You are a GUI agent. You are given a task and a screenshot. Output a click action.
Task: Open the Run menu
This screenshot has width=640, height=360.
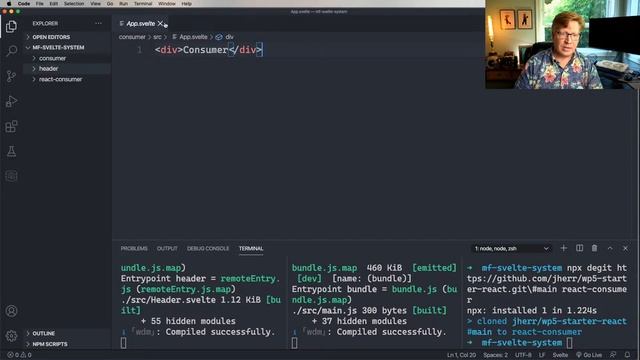(x=123, y=4)
